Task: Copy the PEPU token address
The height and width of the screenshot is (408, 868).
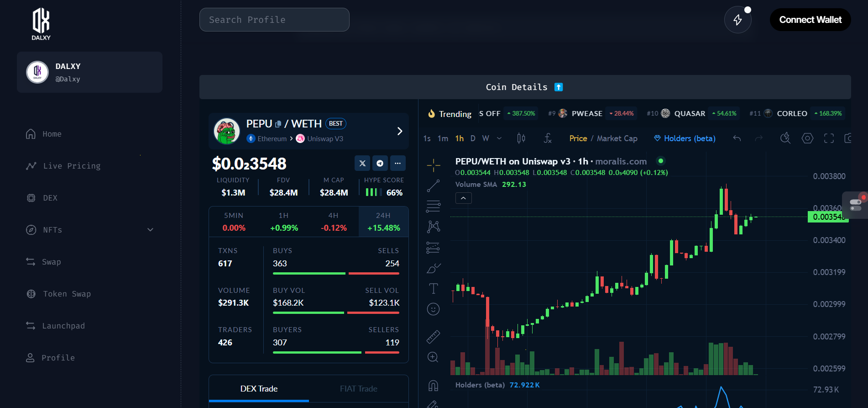Action: tap(278, 124)
